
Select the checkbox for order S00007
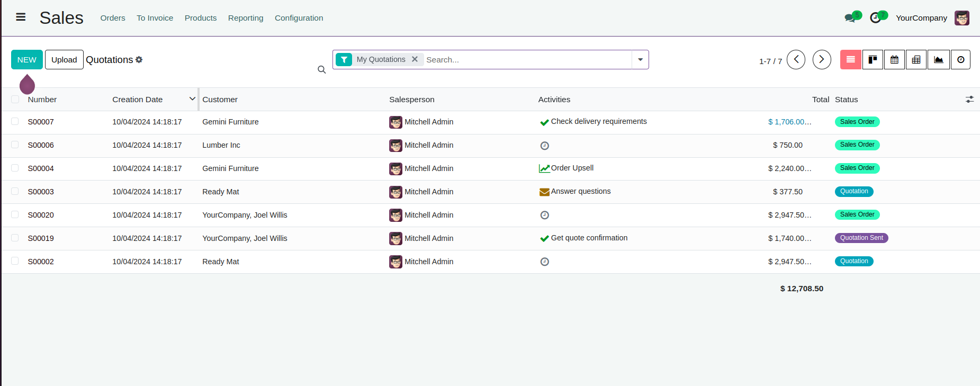15,121
